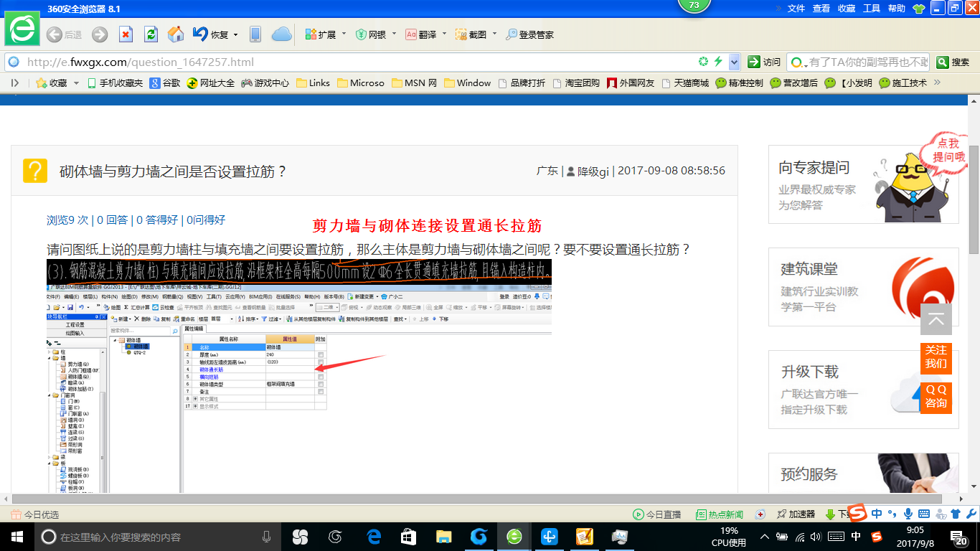The image size is (980, 551).
Task: Open the 查看 menu
Action: 821,9
